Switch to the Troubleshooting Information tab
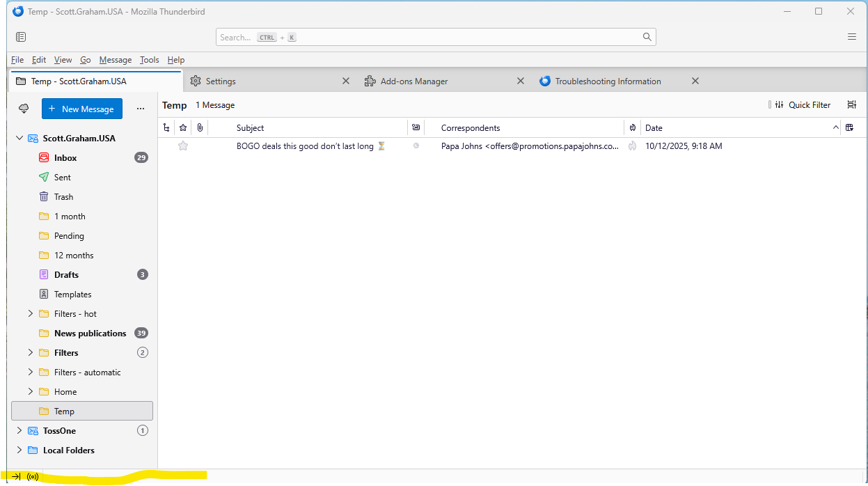Viewport: 868px width, 486px height. 619,81
